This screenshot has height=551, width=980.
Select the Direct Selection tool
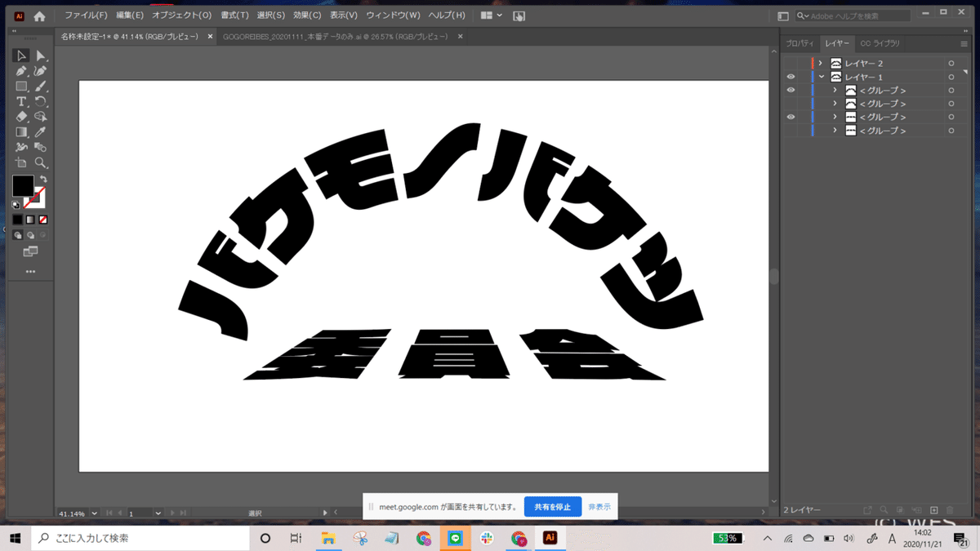(41, 56)
